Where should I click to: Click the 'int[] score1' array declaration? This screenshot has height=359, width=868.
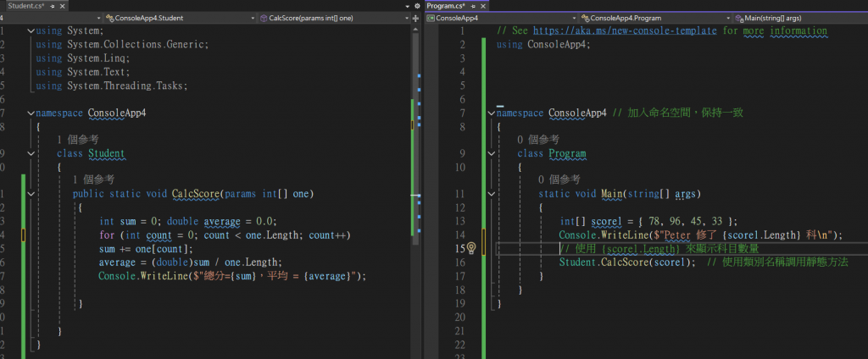tap(648, 221)
